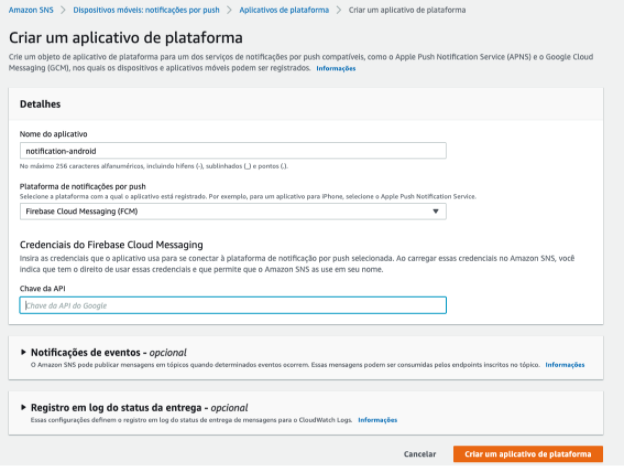Click the chevron before Criar um aplicativo breadcrumb text
The image size is (625, 468).
tap(339, 10)
